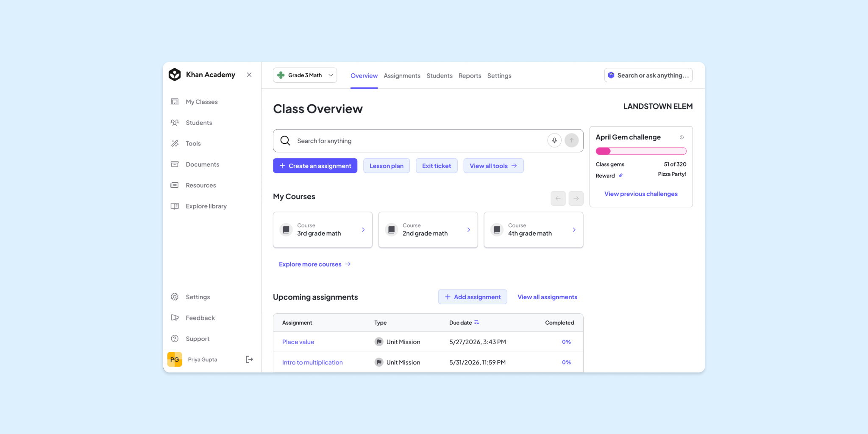Click the magnifying glass search icon
This screenshot has height=434, width=868.
[285, 141]
